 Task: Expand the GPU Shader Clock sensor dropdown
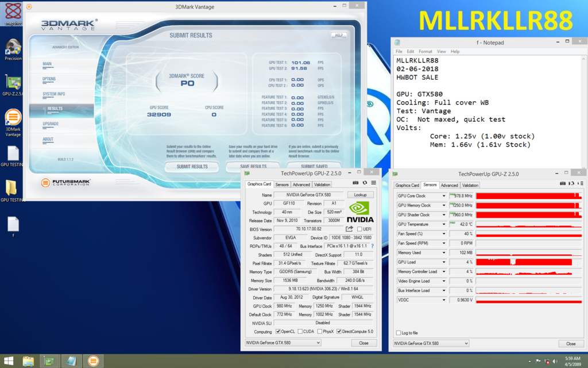point(444,215)
